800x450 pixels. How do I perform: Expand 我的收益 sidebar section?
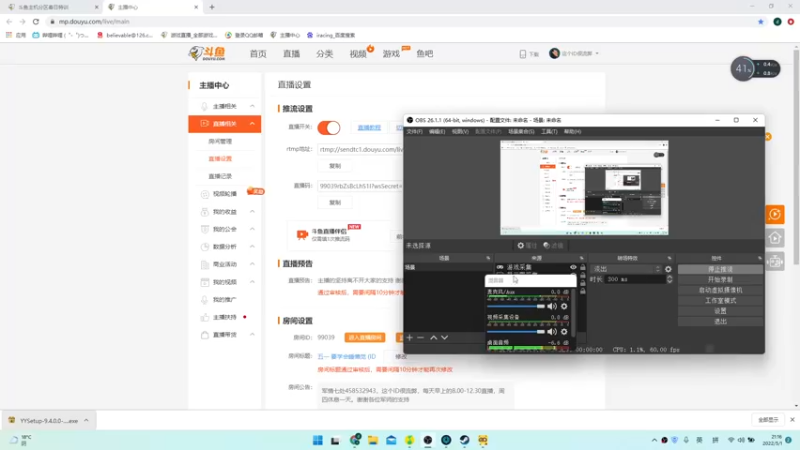pyautogui.click(x=252, y=211)
